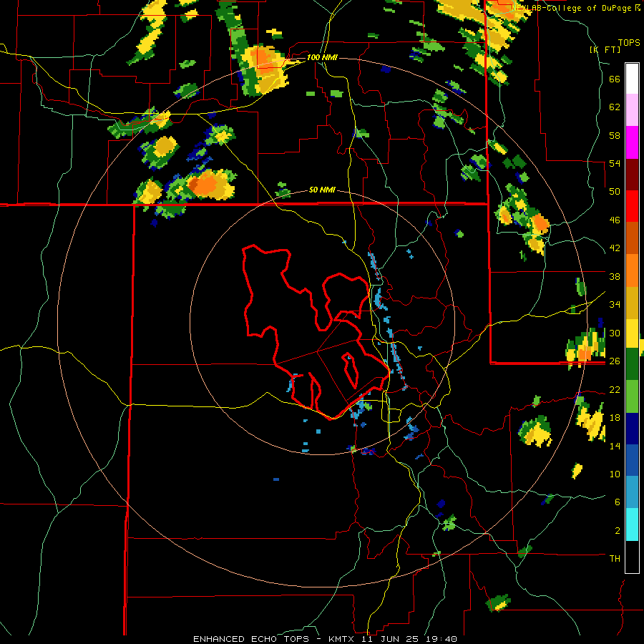Click the yellow legend swatch
The height and width of the screenshot is (644, 644).
(x=632, y=333)
